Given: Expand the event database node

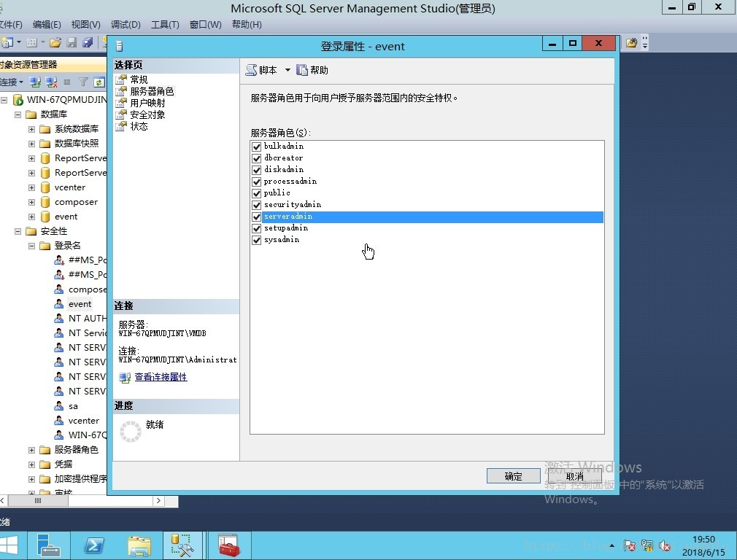Looking at the screenshot, I should point(31,217).
